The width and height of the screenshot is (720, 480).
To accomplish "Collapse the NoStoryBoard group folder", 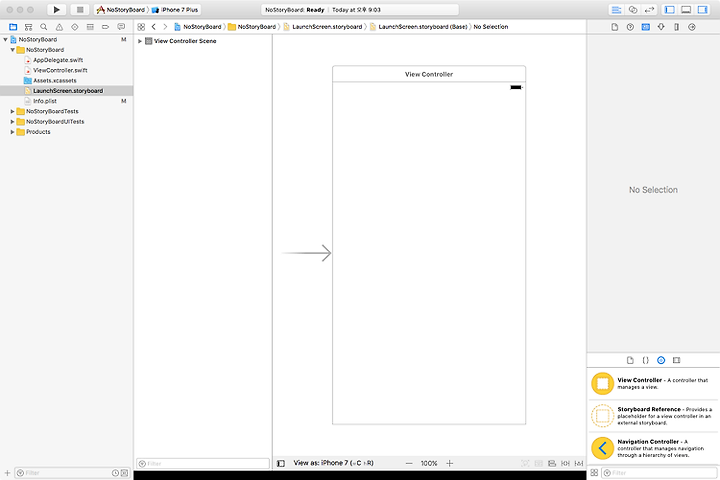I will [x=12, y=50].
